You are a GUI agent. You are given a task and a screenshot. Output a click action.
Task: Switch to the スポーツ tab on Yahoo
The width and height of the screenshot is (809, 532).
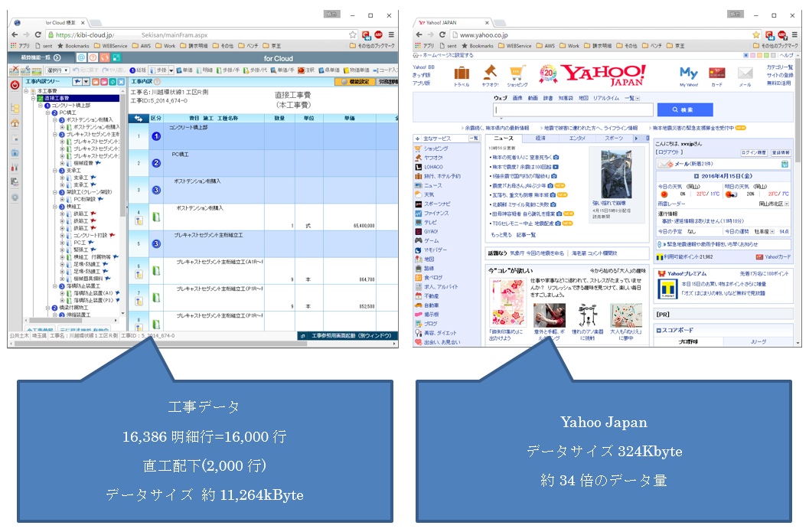(x=614, y=139)
